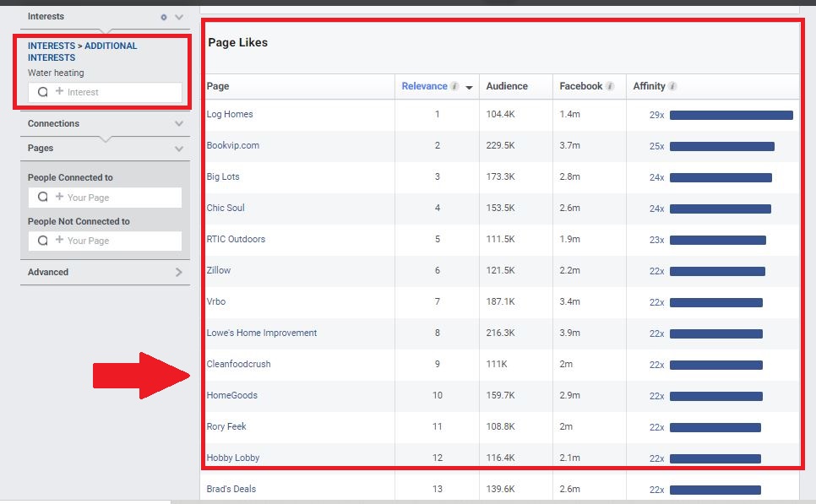Select the 3.9m Facebook value for Lowe's
Screen dimensions: 816x504
[x=569, y=333]
